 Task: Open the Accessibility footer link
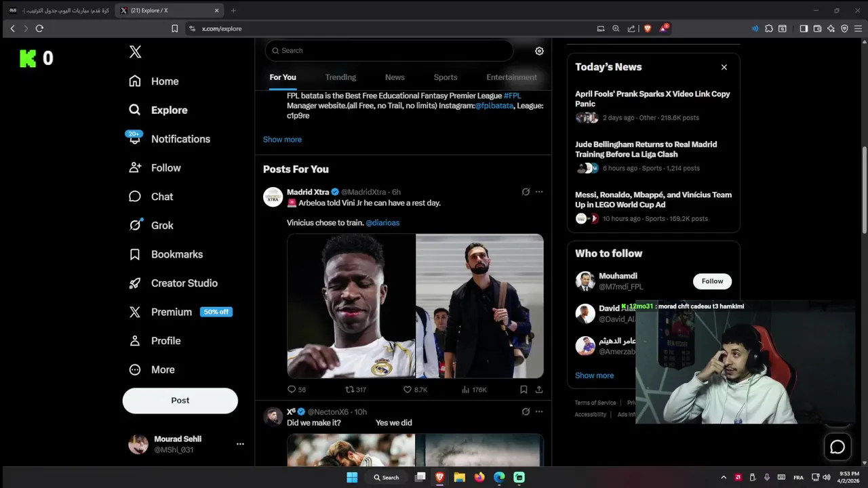coord(591,415)
